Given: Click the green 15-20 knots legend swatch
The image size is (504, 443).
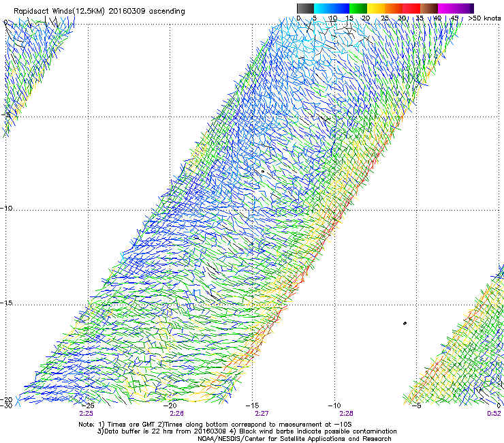Looking at the screenshot, I should [x=358, y=8].
